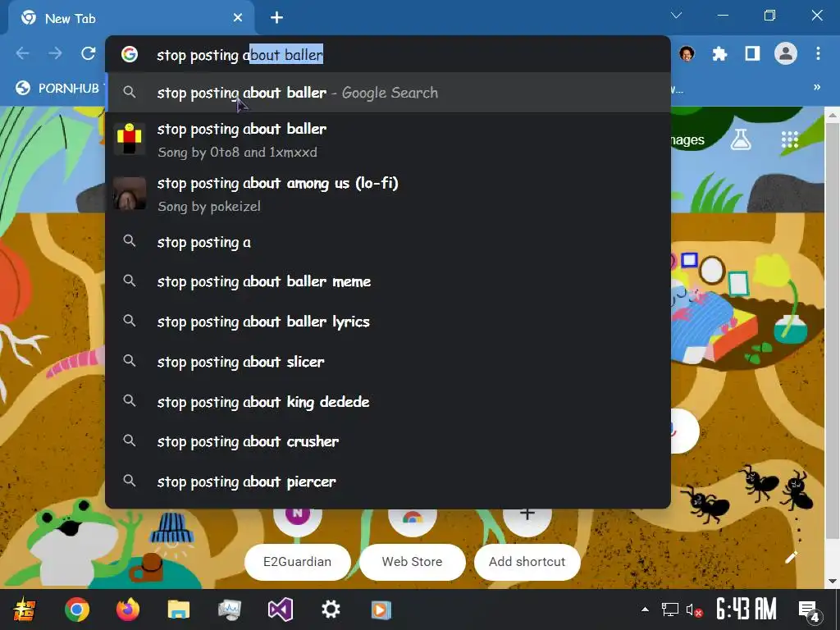
Task: Select 'stop posting about baller lyrics' suggestion
Action: pos(388,322)
